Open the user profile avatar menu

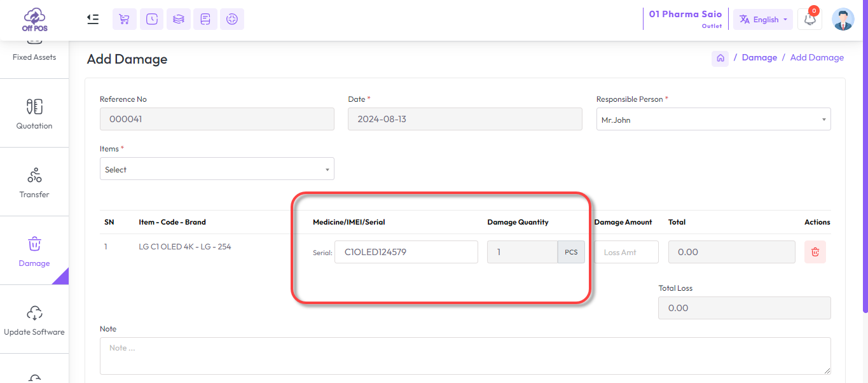(843, 20)
